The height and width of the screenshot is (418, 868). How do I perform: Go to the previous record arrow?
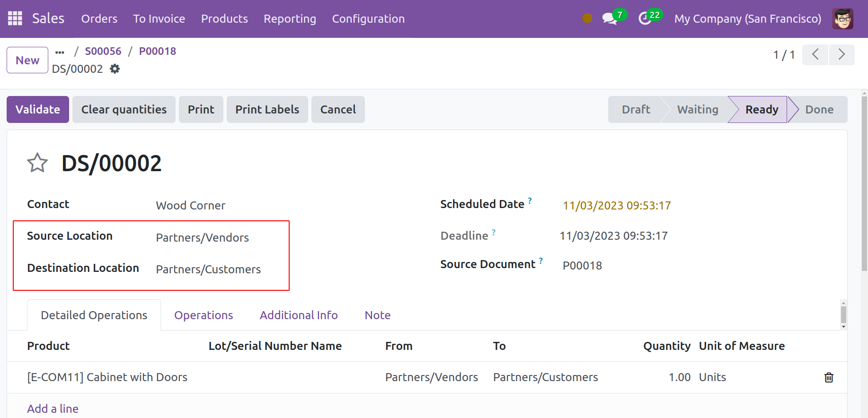(815, 54)
